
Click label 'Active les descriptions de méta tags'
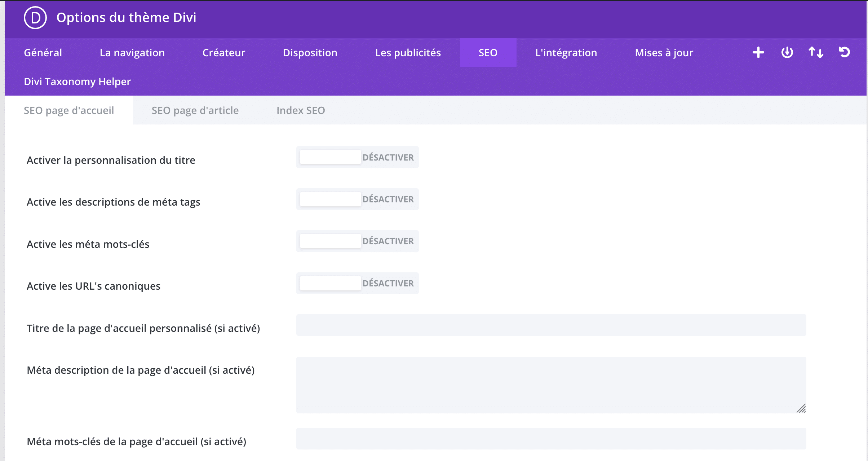pyautogui.click(x=114, y=202)
